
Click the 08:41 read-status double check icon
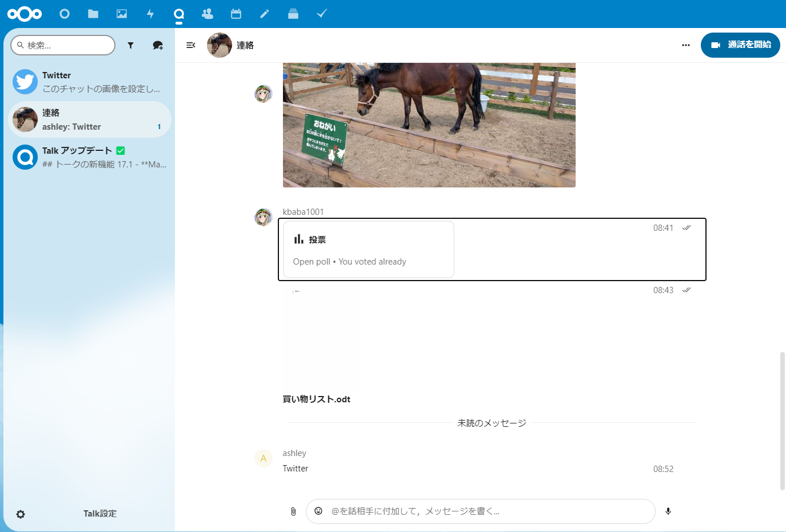(x=687, y=227)
